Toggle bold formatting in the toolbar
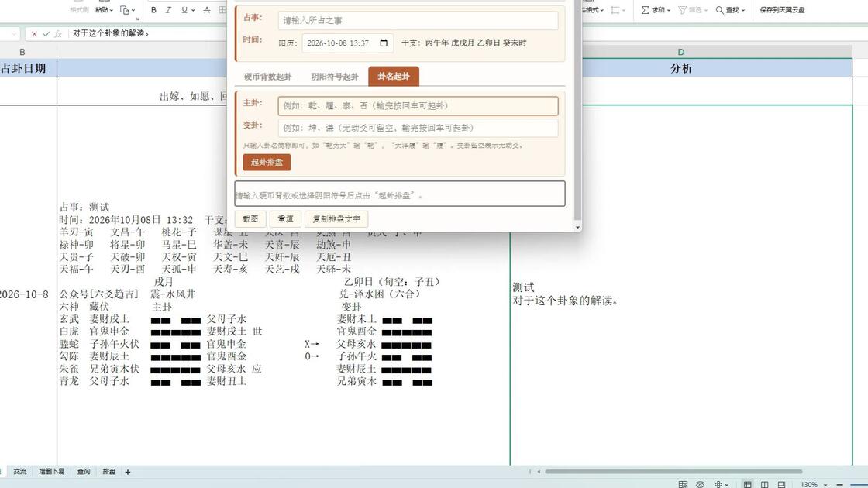868x488 pixels. point(153,10)
